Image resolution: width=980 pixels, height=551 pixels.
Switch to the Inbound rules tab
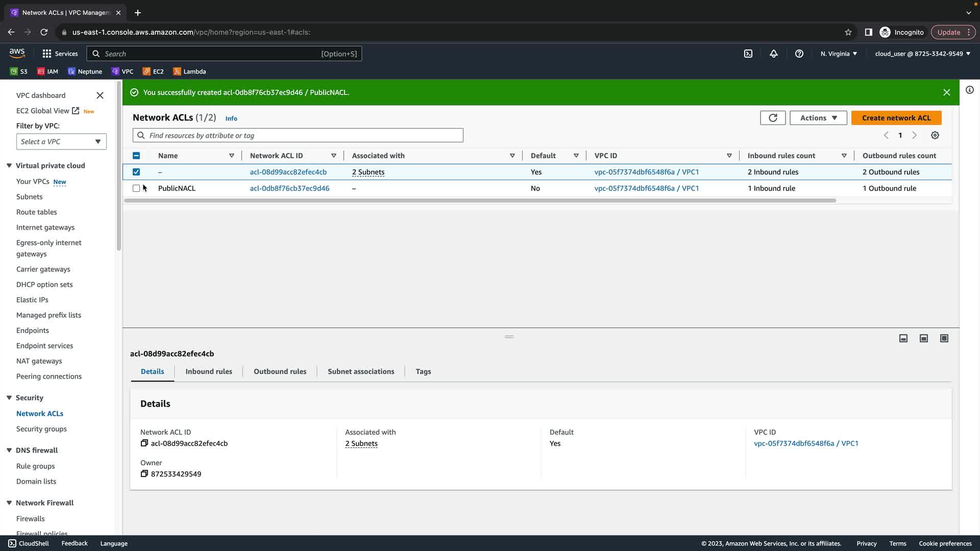pyautogui.click(x=208, y=371)
